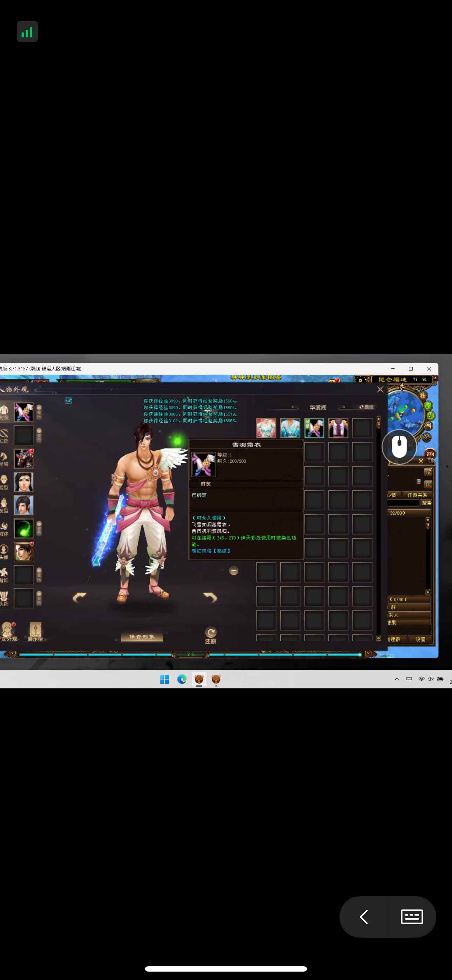Click the crossed swords minimap icon

[427, 437]
